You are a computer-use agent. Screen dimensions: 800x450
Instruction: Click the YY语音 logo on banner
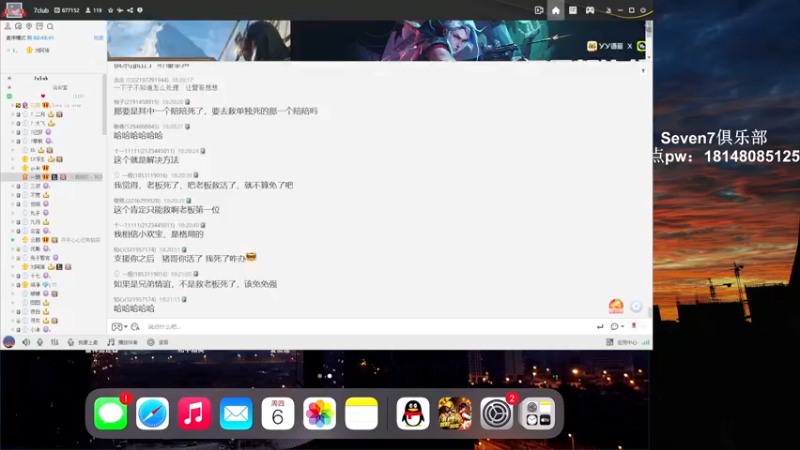tap(605, 46)
